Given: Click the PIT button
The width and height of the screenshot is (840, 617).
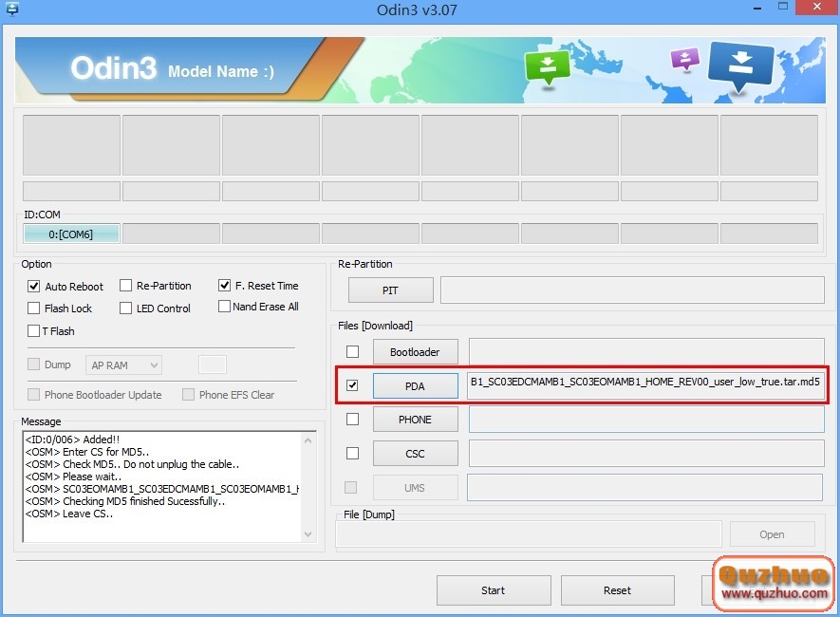Looking at the screenshot, I should [390, 290].
